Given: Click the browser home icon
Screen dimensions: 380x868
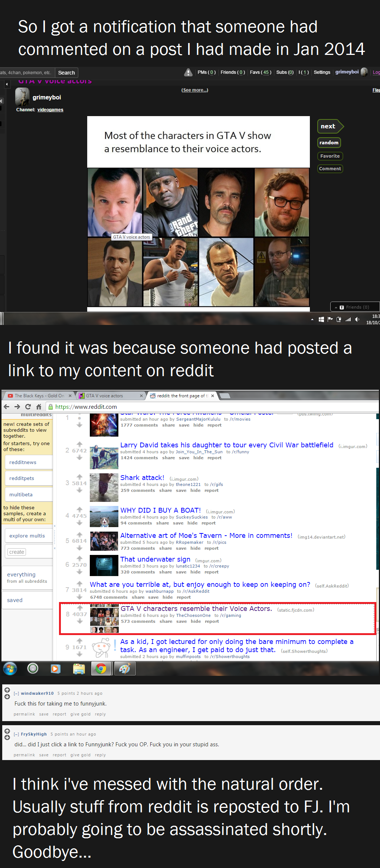Looking at the screenshot, I should (x=39, y=407).
